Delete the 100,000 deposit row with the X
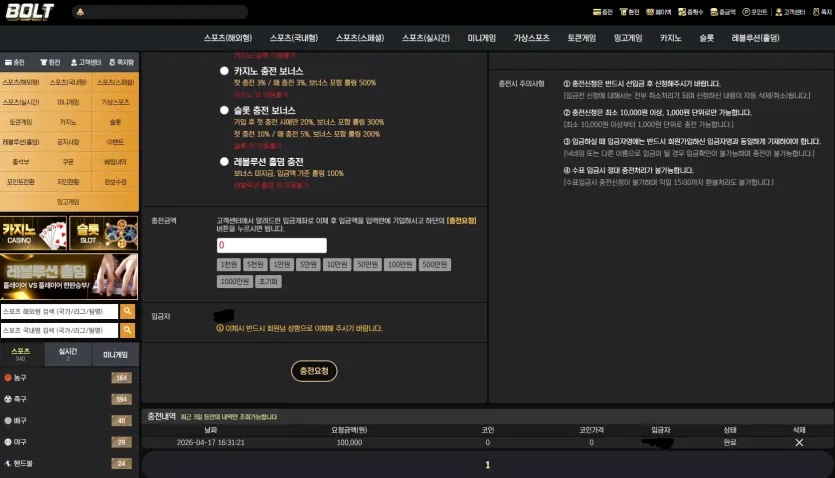This screenshot has width=835, height=478. (x=799, y=442)
